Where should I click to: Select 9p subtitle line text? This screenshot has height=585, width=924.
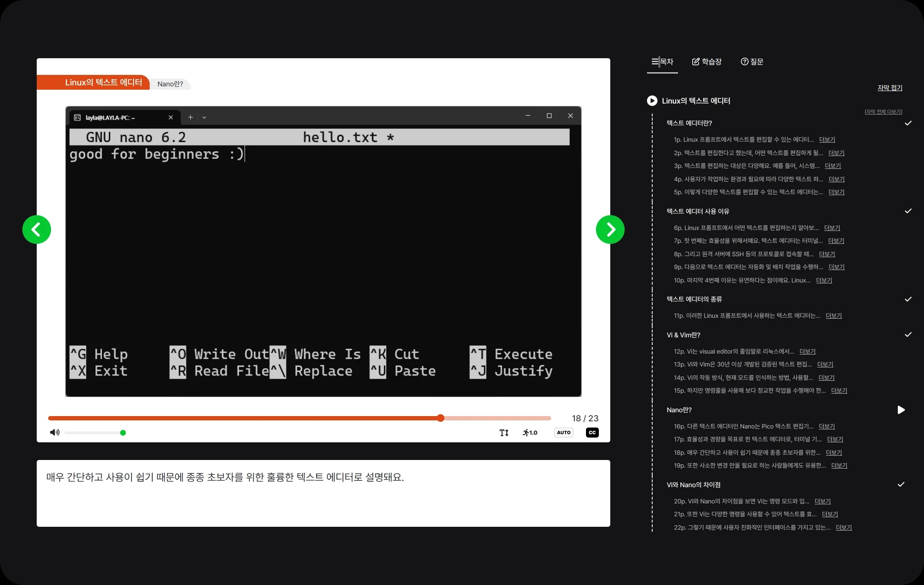pos(749,267)
